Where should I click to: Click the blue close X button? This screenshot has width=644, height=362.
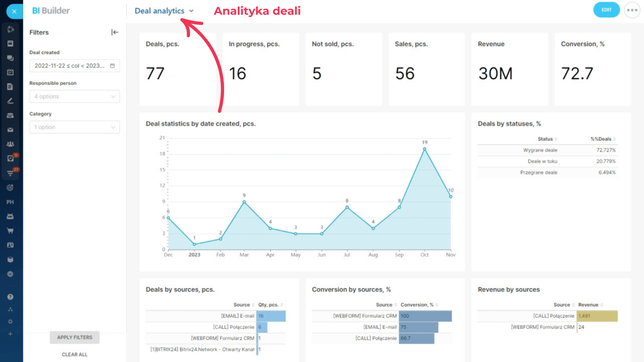[14, 11]
